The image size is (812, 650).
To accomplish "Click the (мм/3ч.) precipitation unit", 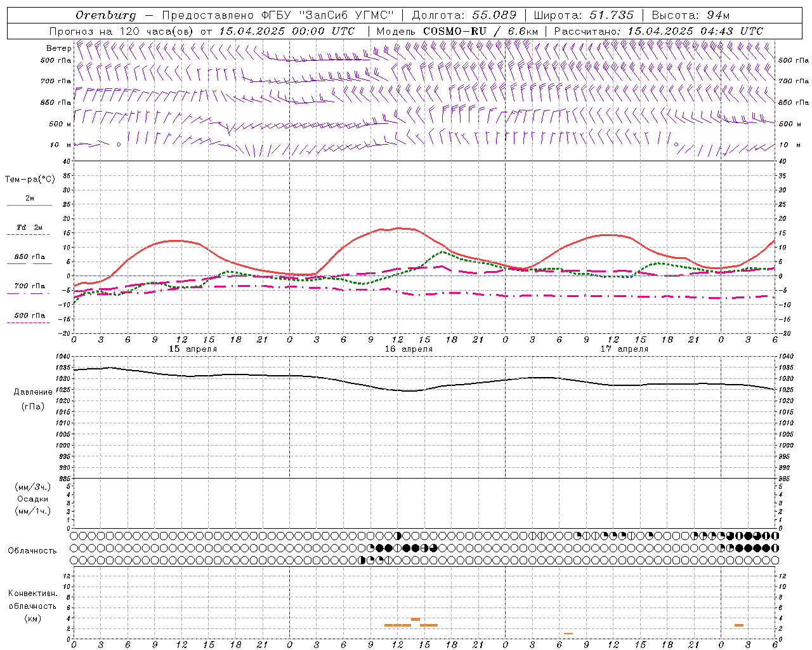I will pyautogui.click(x=33, y=487).
